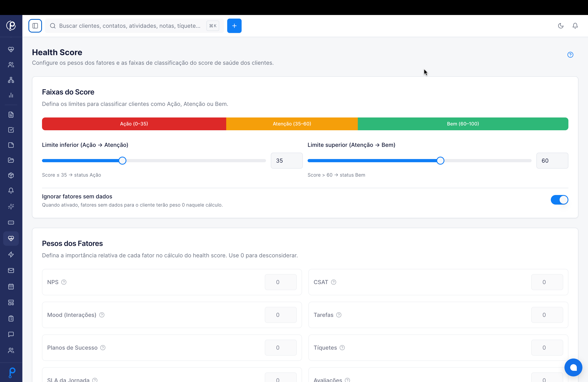Click the green Bem (60–100) band

coord(463,124)
